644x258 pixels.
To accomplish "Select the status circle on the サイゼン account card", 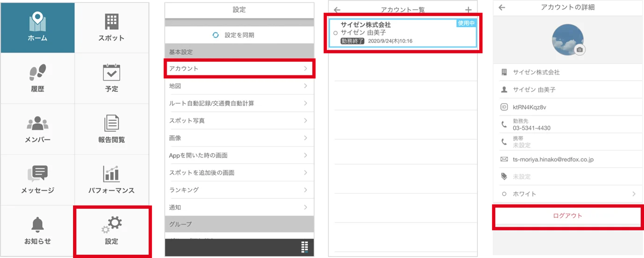I will click(336, 33).
